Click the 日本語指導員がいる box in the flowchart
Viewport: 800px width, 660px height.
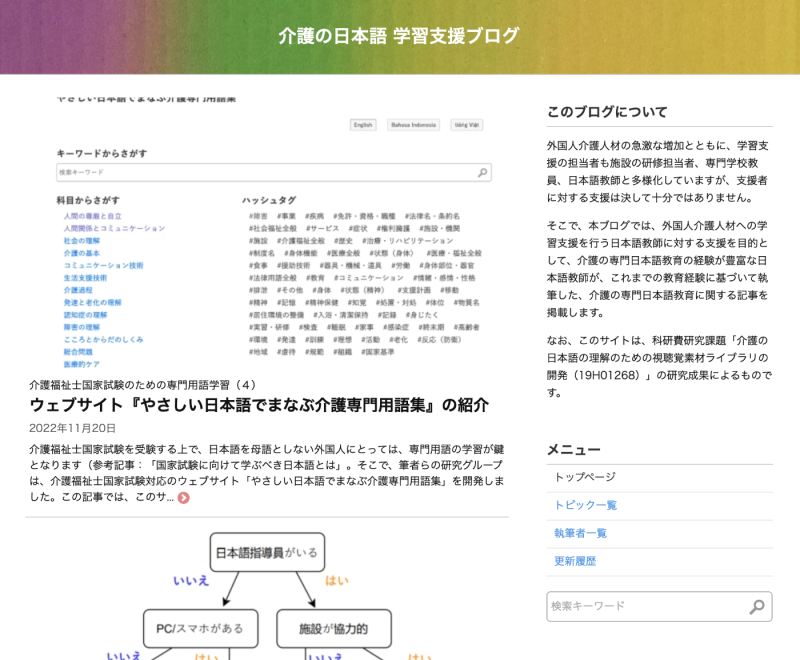pyautogui.click(x=268, y=552)
